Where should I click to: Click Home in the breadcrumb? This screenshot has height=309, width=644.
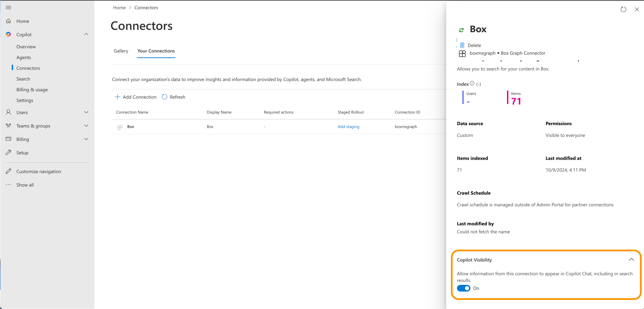119,8
